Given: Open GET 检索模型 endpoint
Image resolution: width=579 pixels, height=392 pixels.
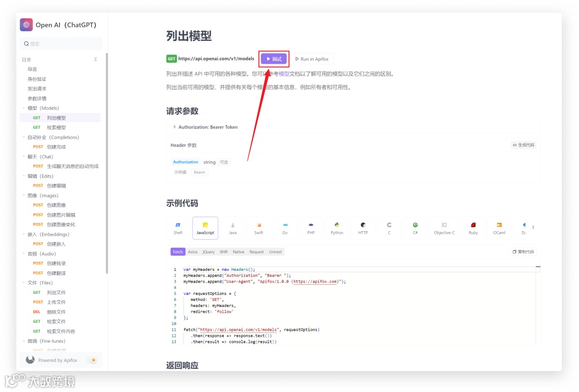Looking at the screenshot, I should coord(60,128).
